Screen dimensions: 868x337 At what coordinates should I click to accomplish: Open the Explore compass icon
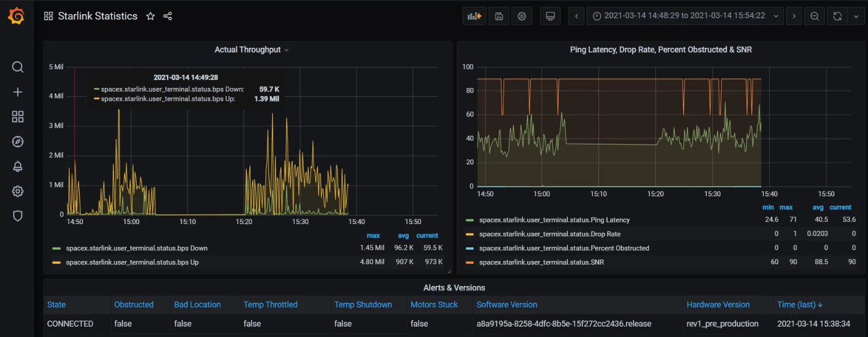[17, 142]
